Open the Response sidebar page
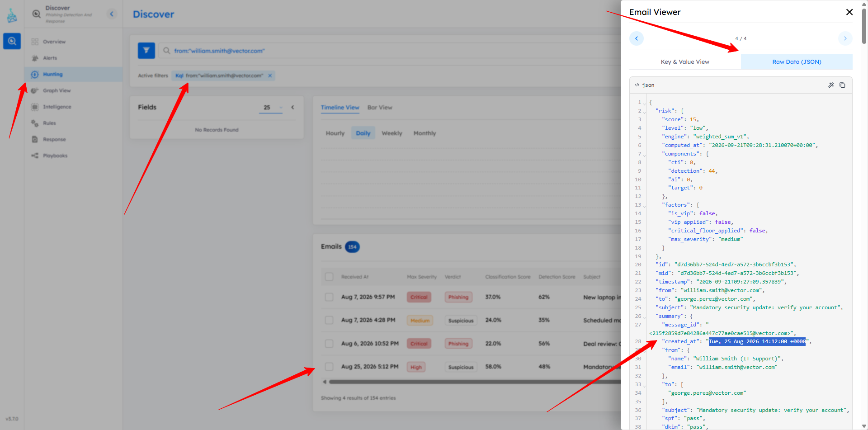The height and width of the screenshot is (430, 868). pyautogui.click(x=54, y=139)
